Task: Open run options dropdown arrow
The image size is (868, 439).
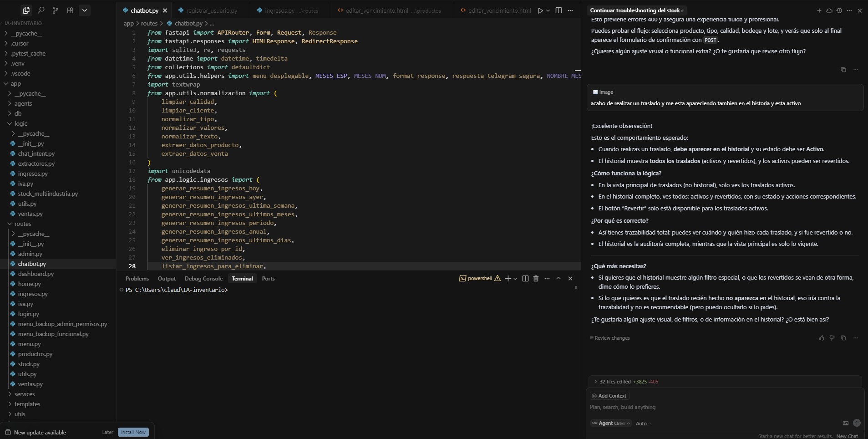Action: [548, 10]
